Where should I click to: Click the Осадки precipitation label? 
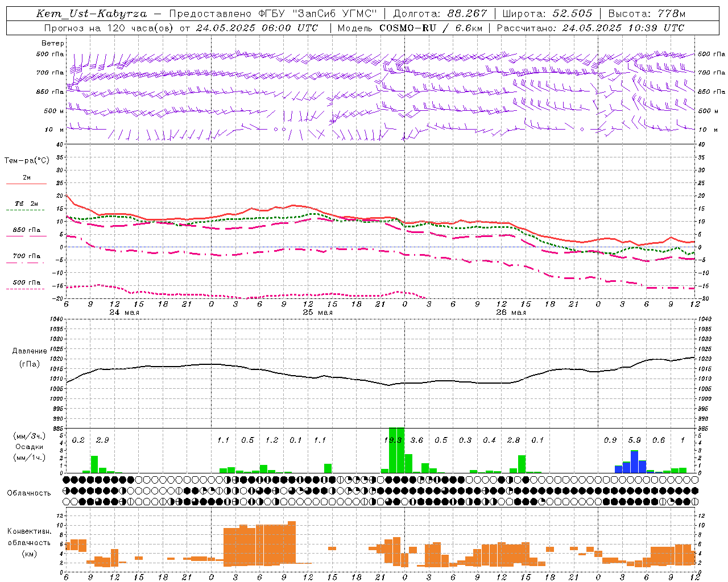click(30, 447)
